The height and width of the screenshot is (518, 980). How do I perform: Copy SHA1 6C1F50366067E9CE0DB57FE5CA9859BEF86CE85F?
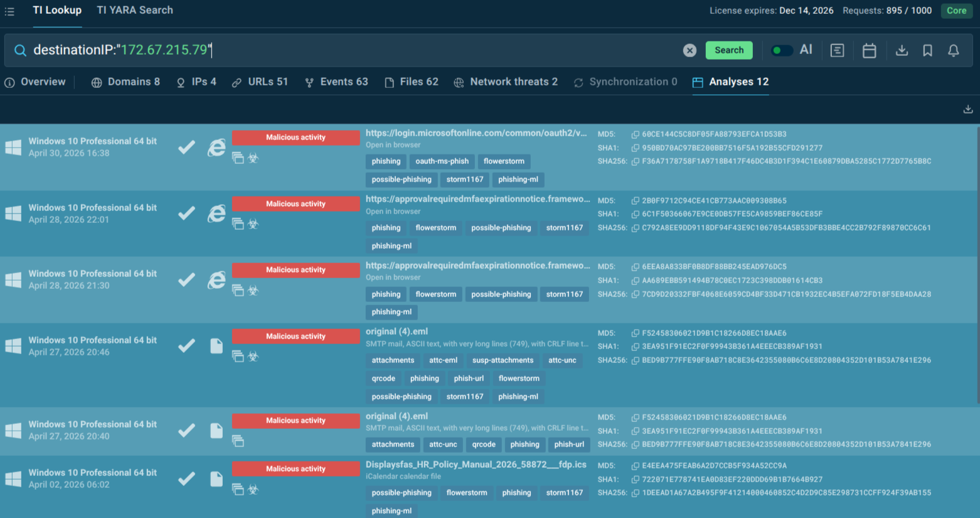point(635,214)
